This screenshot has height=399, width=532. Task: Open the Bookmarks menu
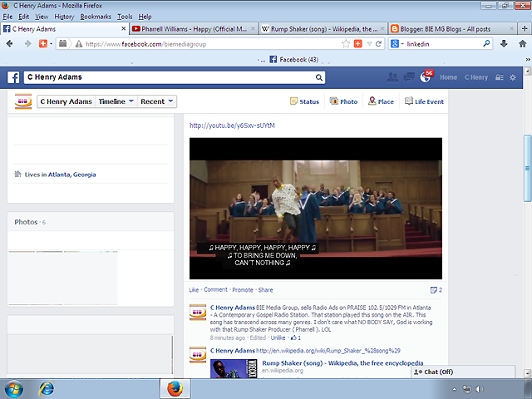point(96,17)
